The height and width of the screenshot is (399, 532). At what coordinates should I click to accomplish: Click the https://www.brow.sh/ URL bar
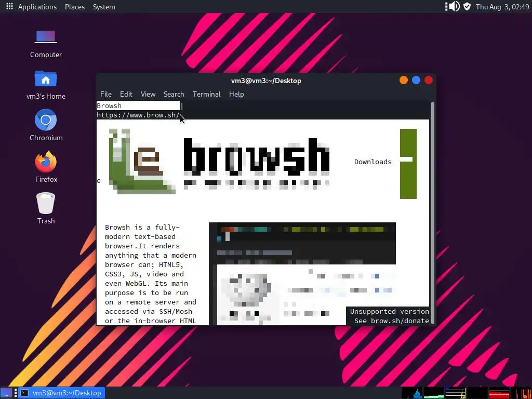click(138, 115)
